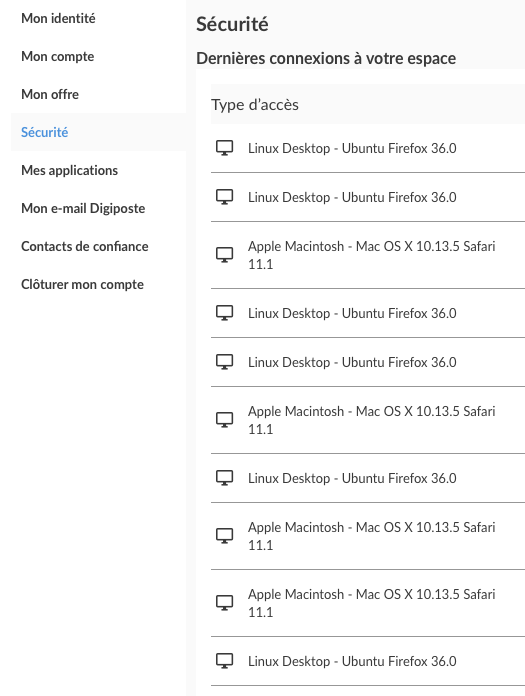Select the Sécurité sidebar item
This screenshot has width=525, height=696.
click(44, 132)
